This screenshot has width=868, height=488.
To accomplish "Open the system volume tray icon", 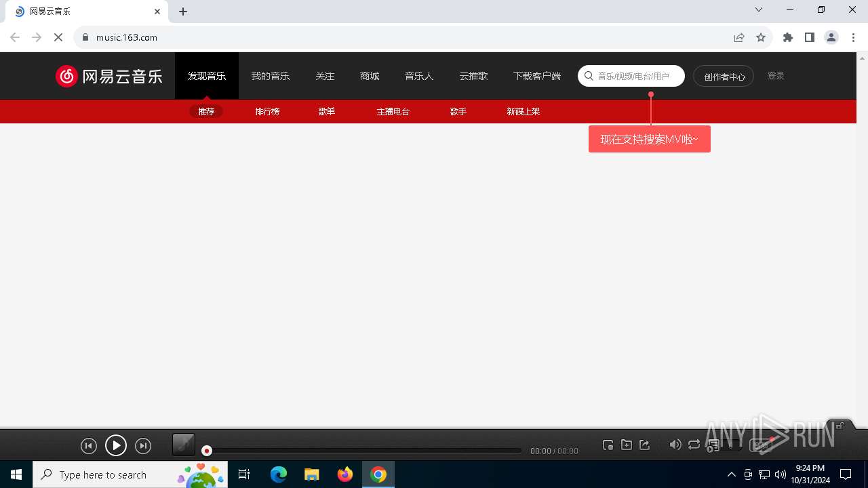I will 781,474.
